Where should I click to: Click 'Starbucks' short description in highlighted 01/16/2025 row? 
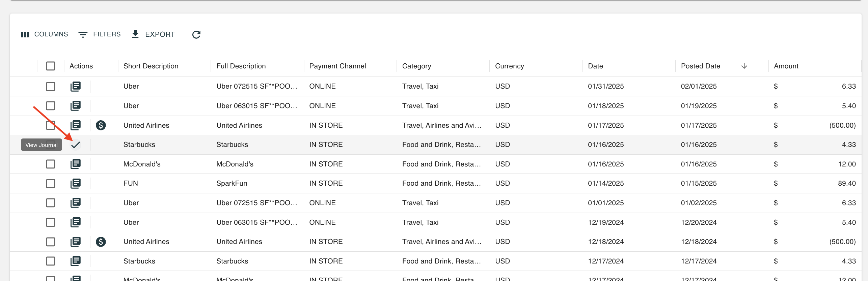[x=139, y=145]
